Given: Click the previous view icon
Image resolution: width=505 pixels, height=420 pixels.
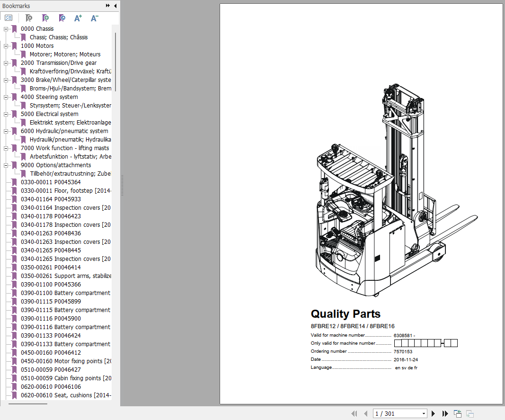Looking at the screenshot, I should tap(458, 413).
